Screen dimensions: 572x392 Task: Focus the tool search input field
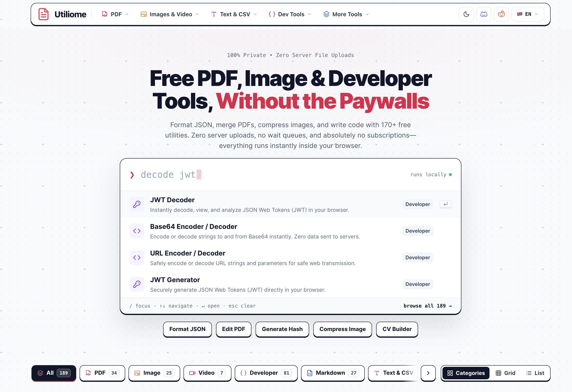point(271,175)
